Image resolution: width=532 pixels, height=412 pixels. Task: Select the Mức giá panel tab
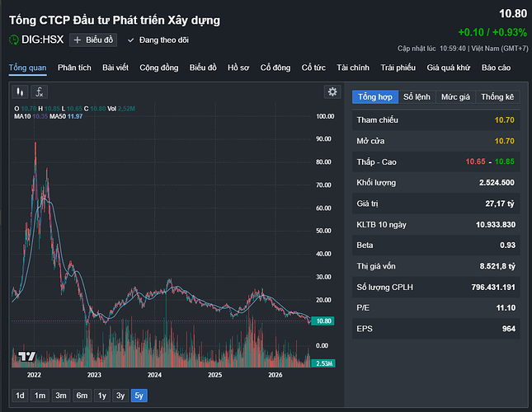pos(455,97)
